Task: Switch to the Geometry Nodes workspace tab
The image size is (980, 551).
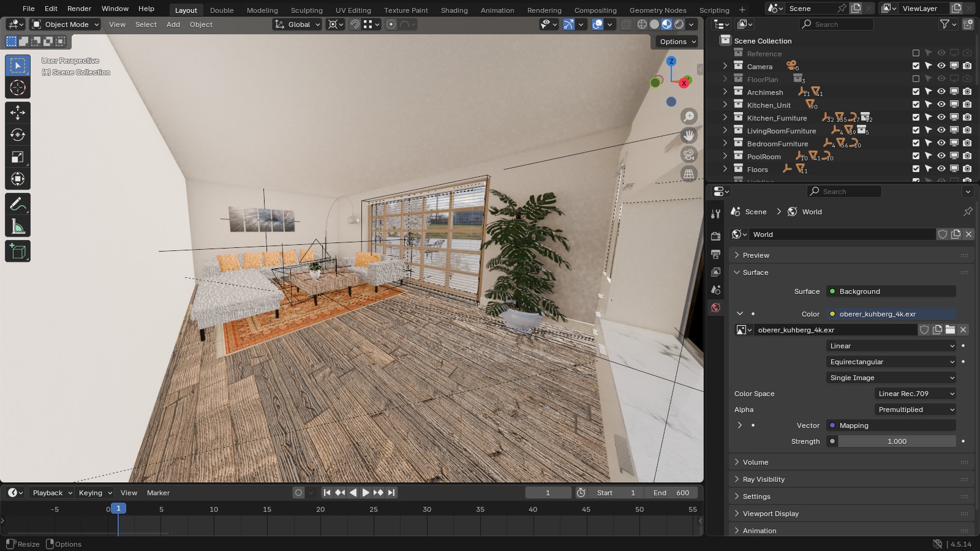Action: pyautogui.click(x=658, y=10)
